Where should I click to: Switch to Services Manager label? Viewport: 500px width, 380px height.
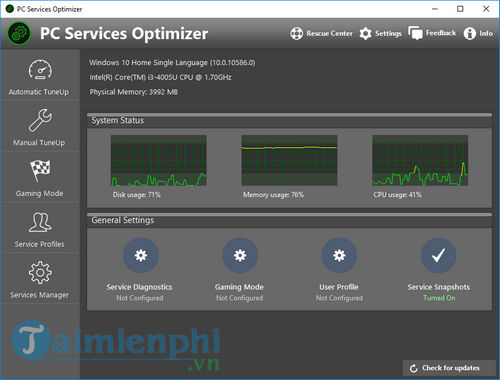39,295
